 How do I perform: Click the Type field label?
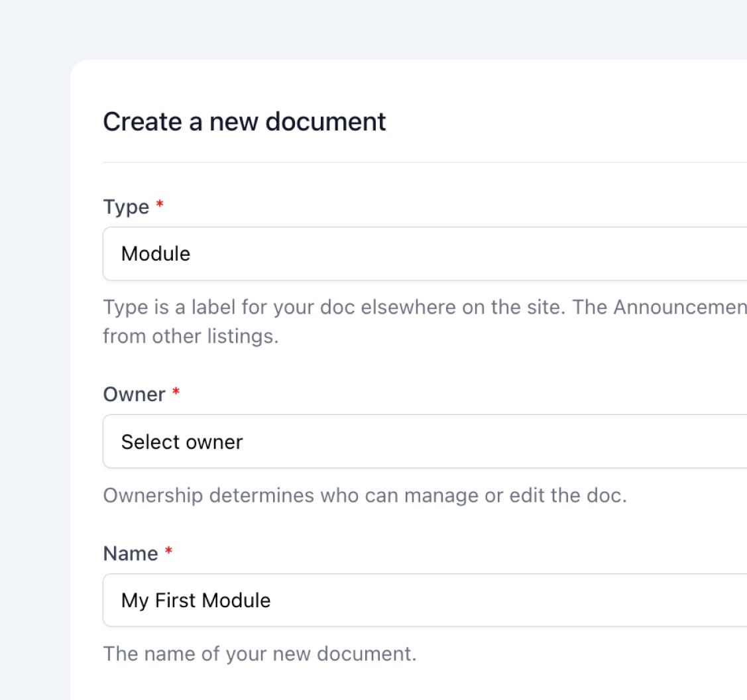pos(126,207)
